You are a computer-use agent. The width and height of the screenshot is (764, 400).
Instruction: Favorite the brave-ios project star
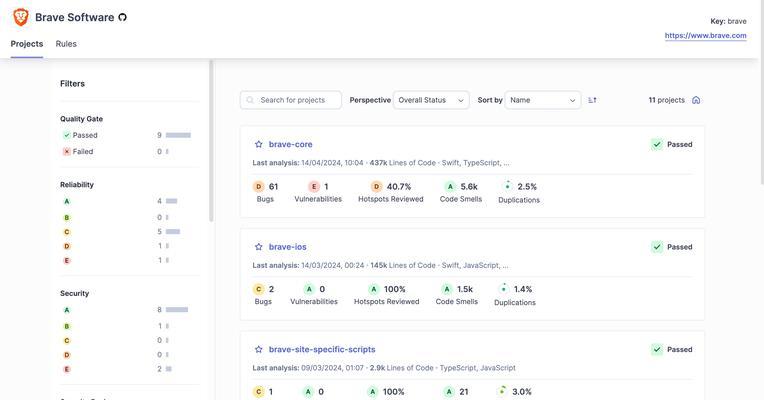click(x=259, y=247)
